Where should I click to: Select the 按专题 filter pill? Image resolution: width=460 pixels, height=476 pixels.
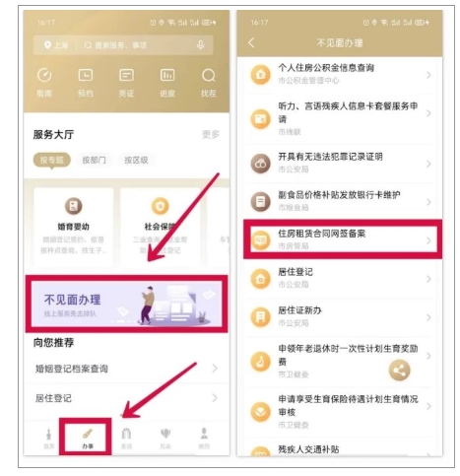pyautogui.click(x=52, y=160)
